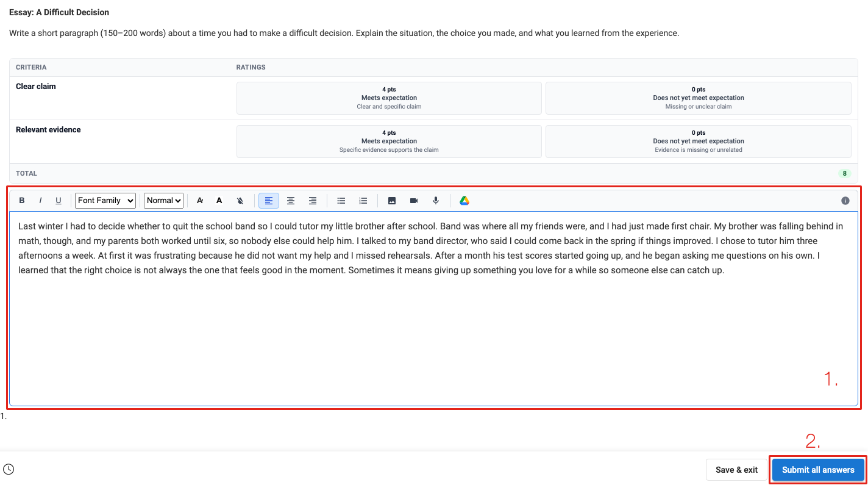The height and width of the screenshot is (488, 868).
Task: Center align the text
Action: [291, 201]
